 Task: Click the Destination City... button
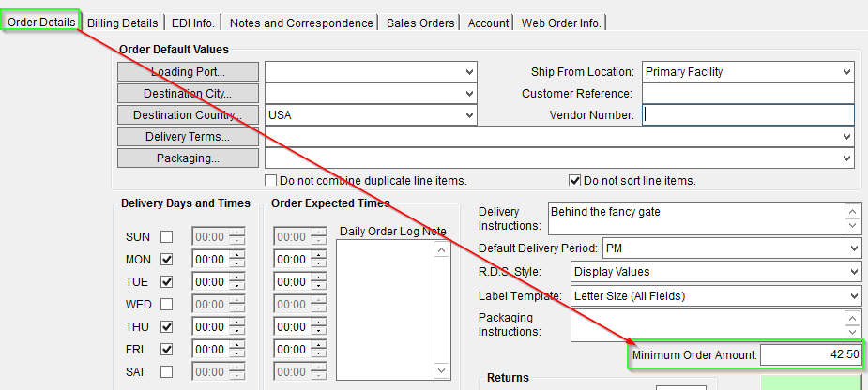[187, 94]
